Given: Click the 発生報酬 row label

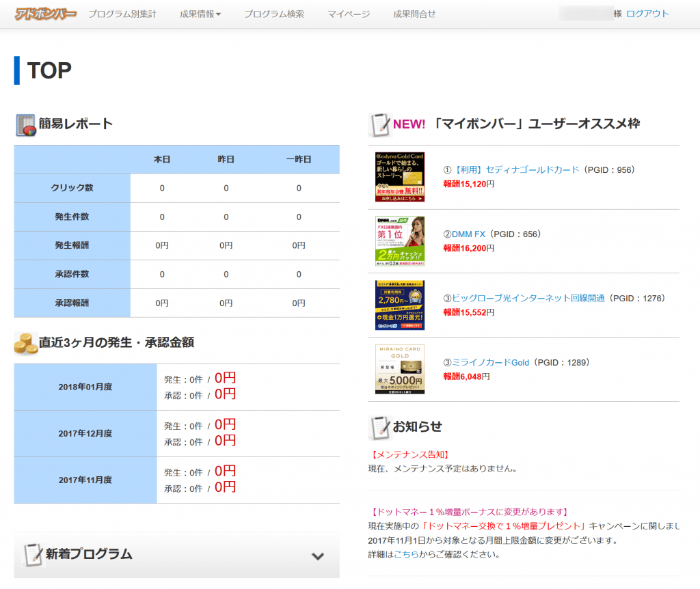Looking at the screenshot, I should point(72,245).
